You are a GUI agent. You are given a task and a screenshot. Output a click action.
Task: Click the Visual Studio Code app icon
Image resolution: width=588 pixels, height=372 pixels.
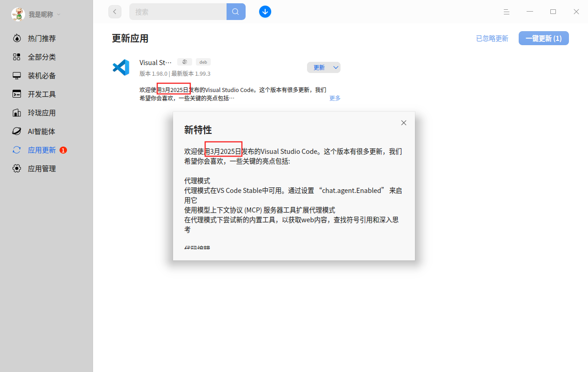tap(121, 67)
